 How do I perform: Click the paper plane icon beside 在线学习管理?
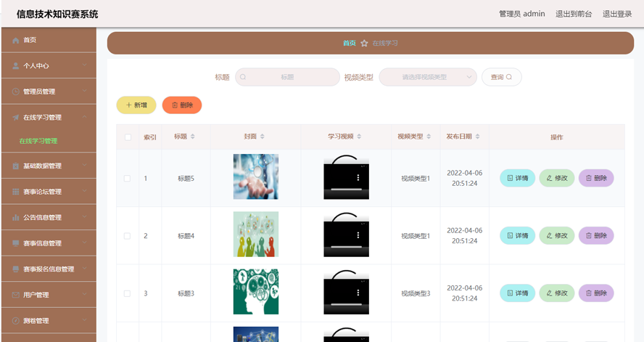(16, 118)
